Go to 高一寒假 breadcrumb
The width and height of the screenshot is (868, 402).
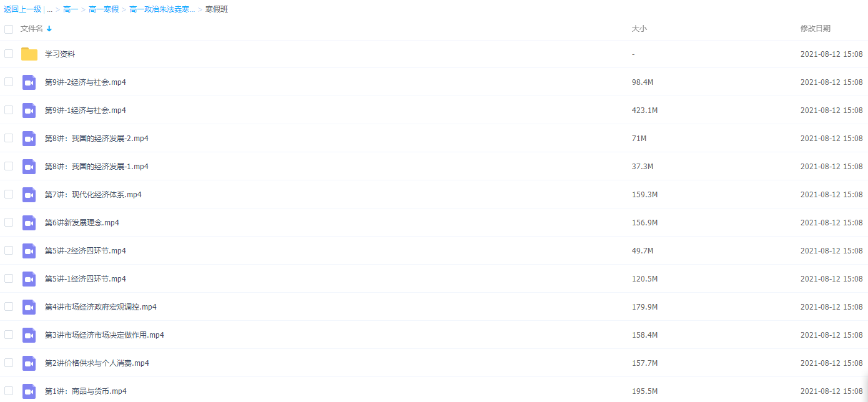104,9
